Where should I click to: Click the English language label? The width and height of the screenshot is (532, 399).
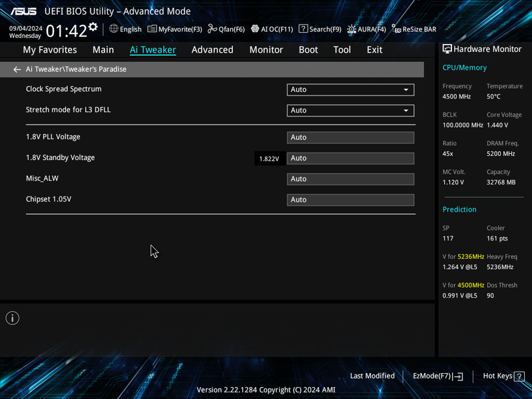pyautogui.click(x=131, y=29)
